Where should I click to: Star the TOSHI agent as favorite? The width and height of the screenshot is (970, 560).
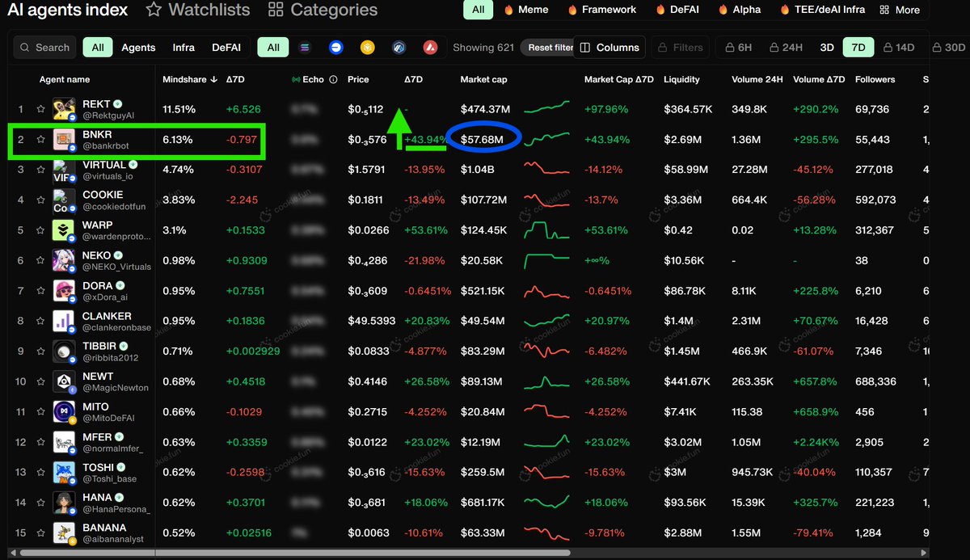coord(40,472)
